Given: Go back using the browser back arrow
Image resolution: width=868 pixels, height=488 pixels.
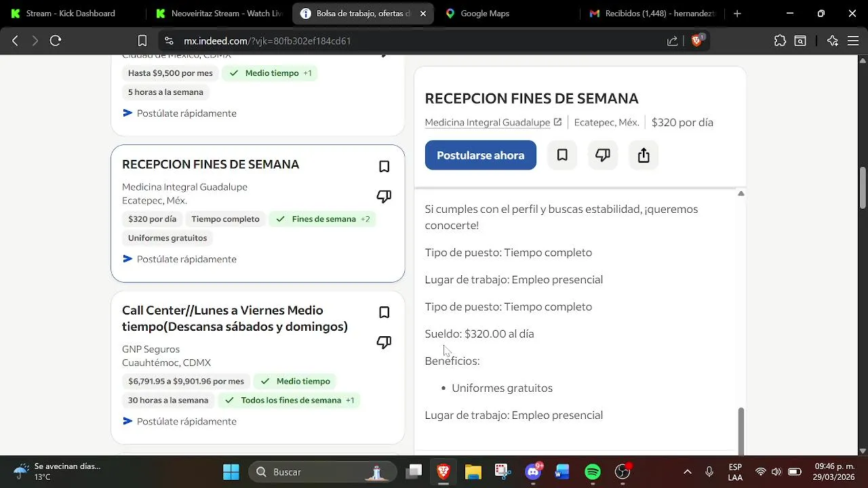Looking at the screenshot, I should 15,41.
